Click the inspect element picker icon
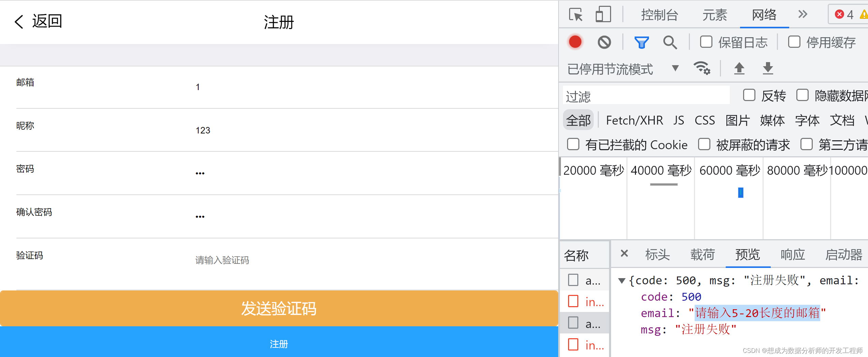868x357 pixels. pyautogui.click(x=576, y=15)
